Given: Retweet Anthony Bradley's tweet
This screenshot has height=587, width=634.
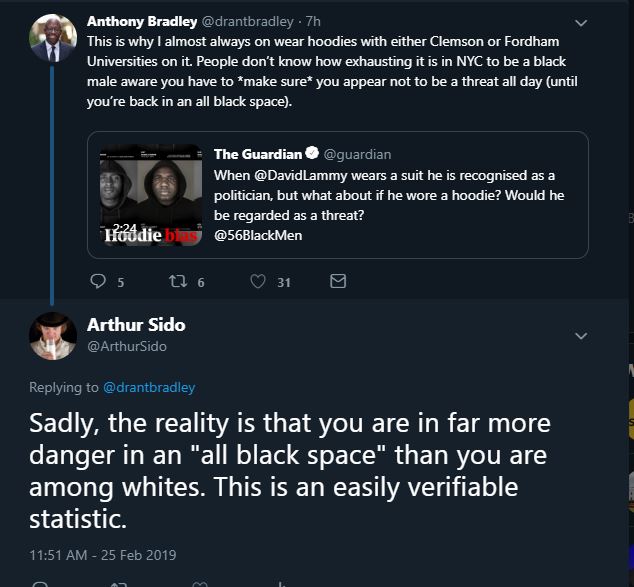Looking at the screenshot, I should (178, 281).
